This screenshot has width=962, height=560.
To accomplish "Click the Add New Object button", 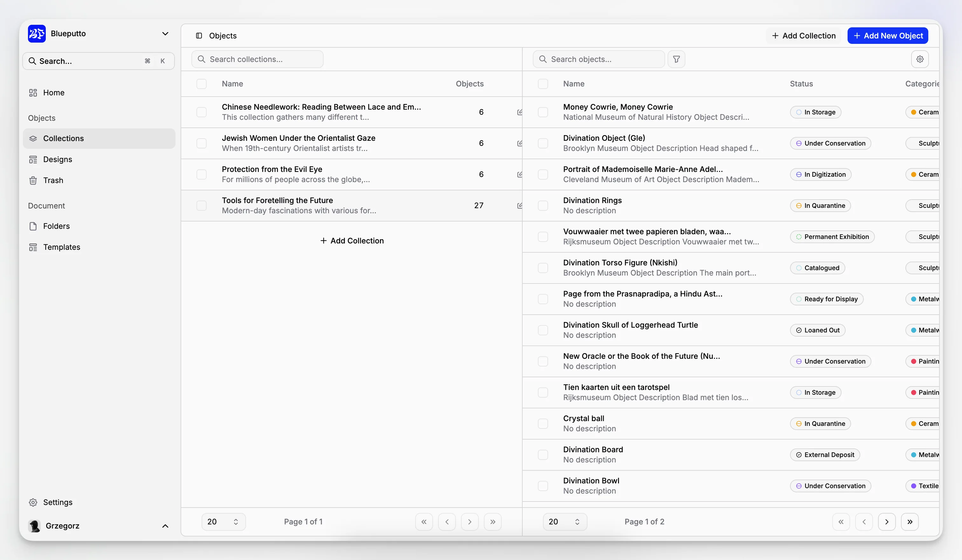I will 888,36.
